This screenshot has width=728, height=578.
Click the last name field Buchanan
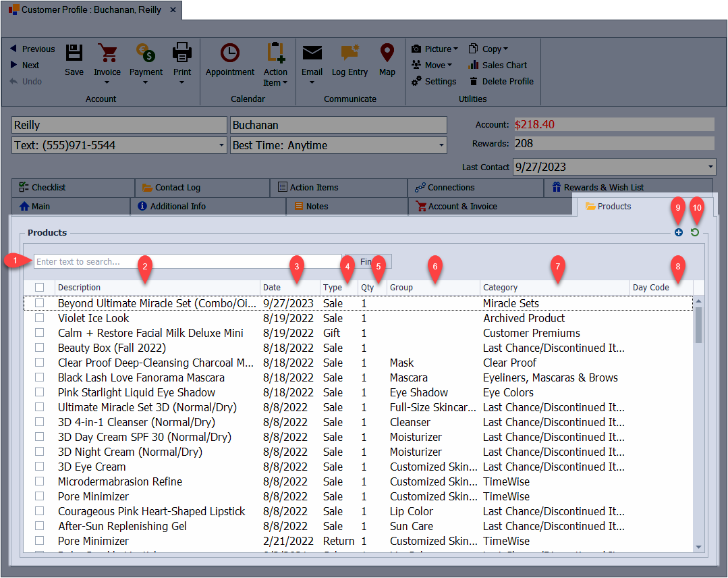[339, 125]
